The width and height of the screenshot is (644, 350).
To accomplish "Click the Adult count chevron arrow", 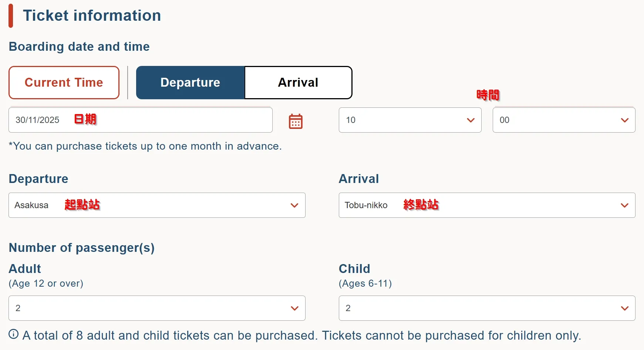I will (294, 308).
